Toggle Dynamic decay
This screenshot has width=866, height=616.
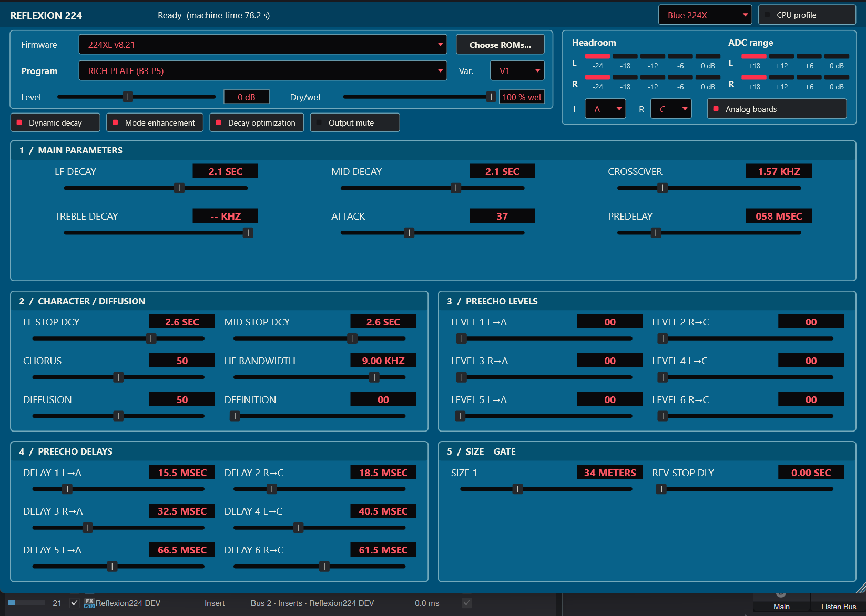pos(55,122)
